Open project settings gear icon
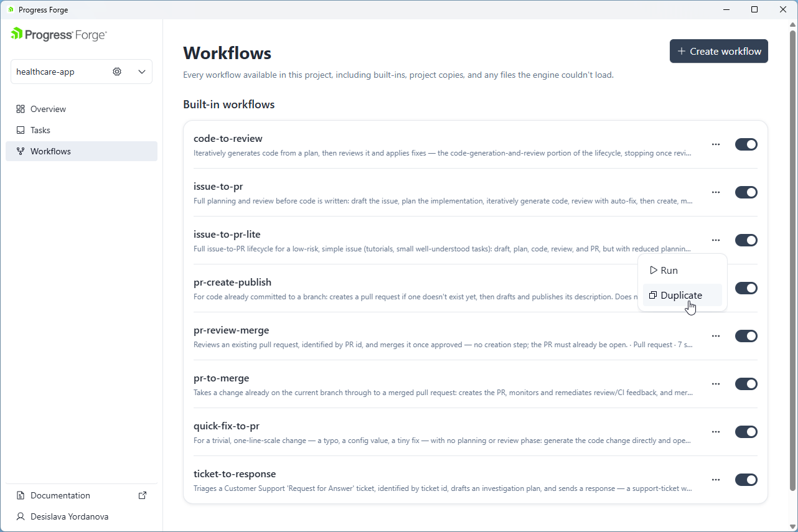The height and width of the screenshot is (532, 798). tap(117, 72)
